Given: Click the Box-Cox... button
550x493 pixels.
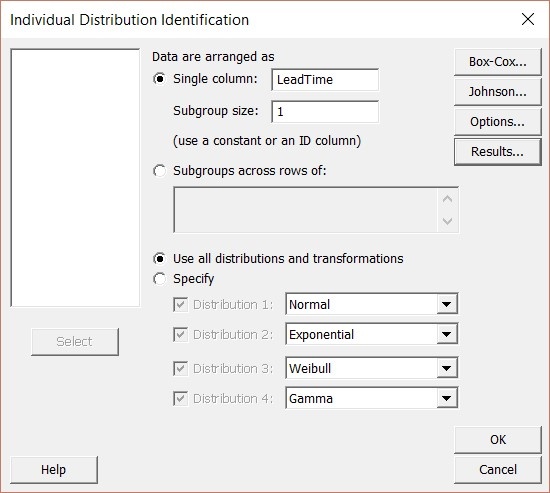Looking at the screenshot, I should (498, 62).
